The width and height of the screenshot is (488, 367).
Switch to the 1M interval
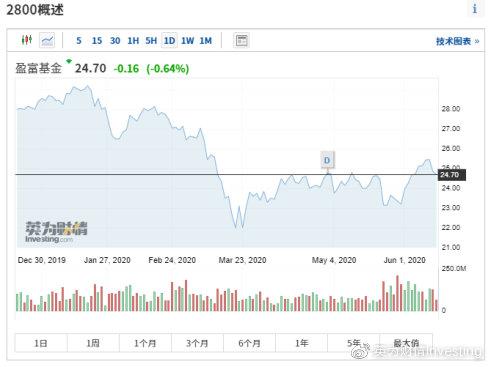point(206,41)
